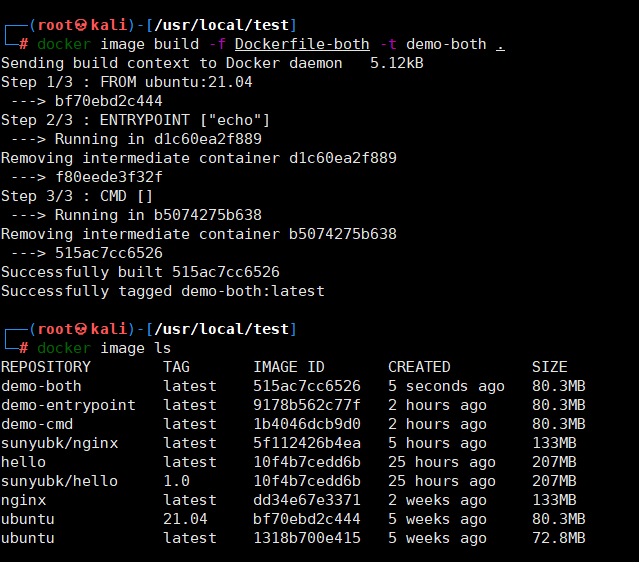Click the SIZE column header
The image size is (639, 562).
click(550, 367)
